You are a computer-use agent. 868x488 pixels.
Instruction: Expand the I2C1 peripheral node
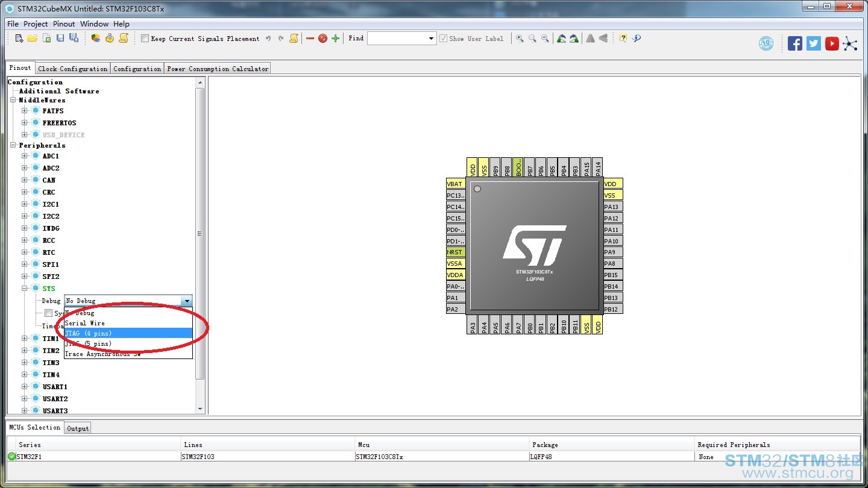click(25, 204)
